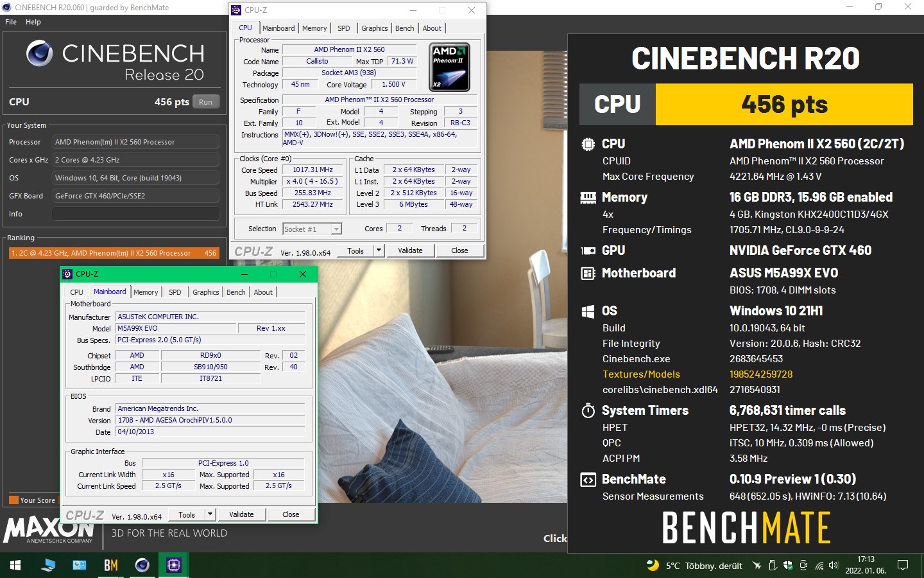The width and height of the screenshot is (924, 578).
Task: Open the weather widget showing 5°C
Action: pos(694,566)
